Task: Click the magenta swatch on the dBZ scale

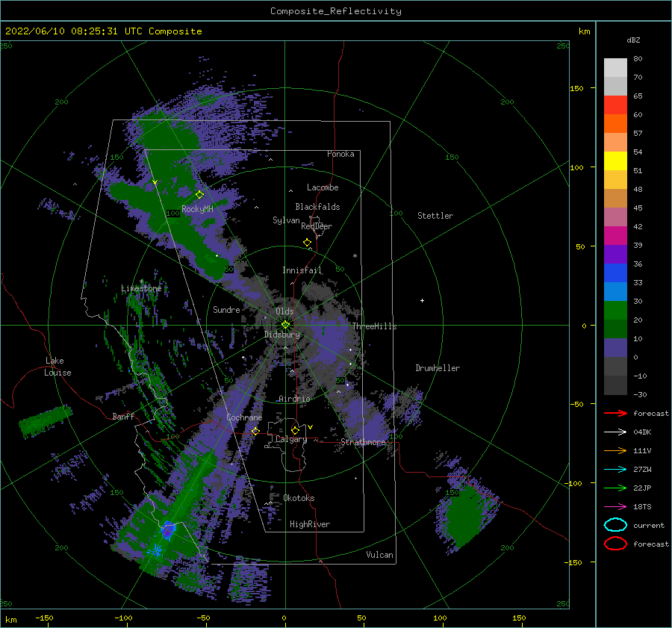Action: (x=615, y=236)
